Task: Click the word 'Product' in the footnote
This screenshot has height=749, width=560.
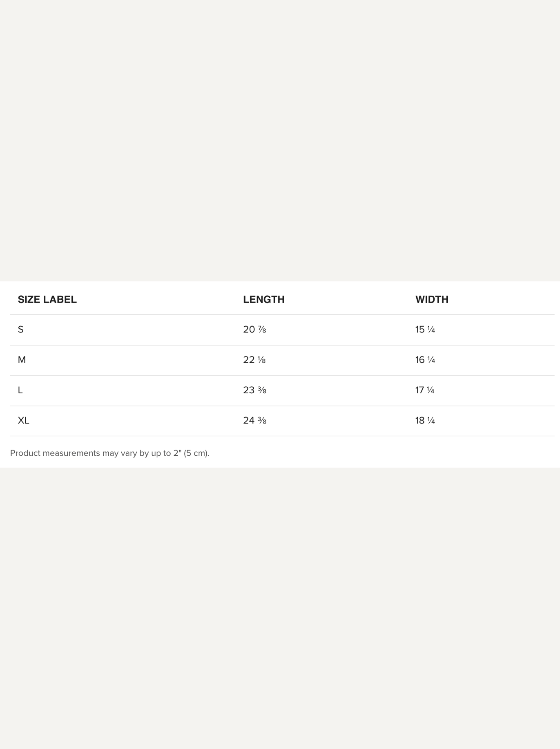Action: [x=25, y=453]
